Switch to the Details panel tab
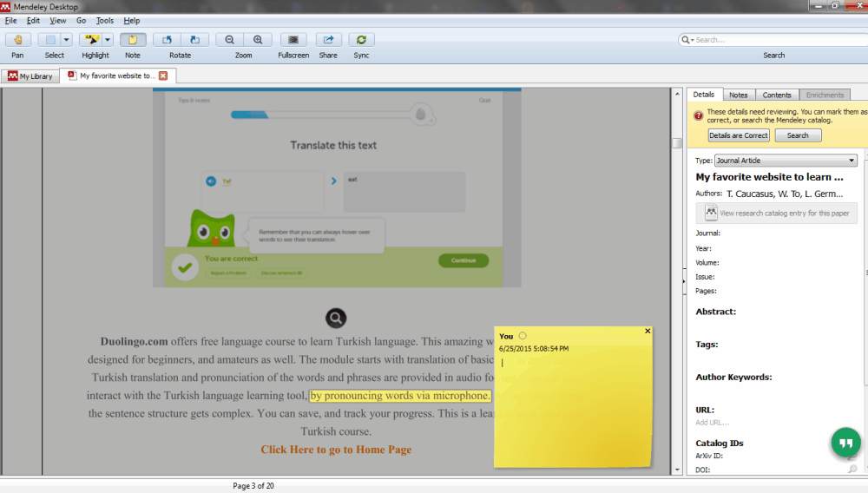The height and width of the screenshot is (493, 868). pos(704,95)
